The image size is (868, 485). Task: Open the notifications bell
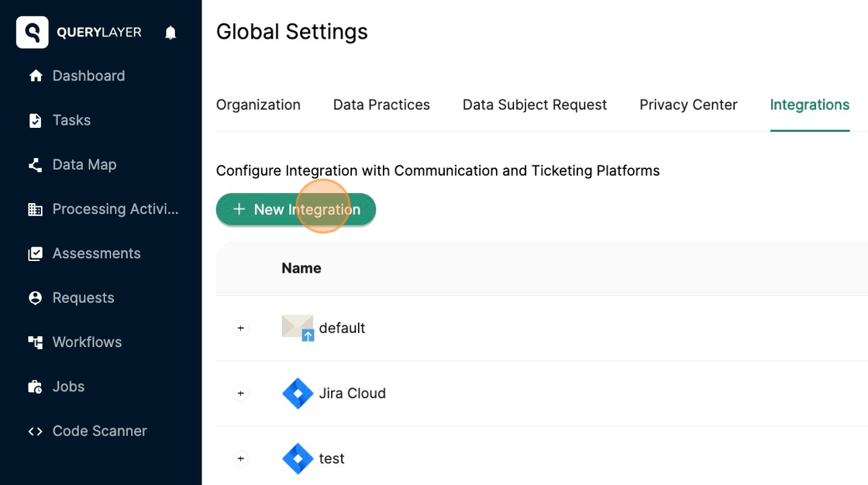point(169,32)
